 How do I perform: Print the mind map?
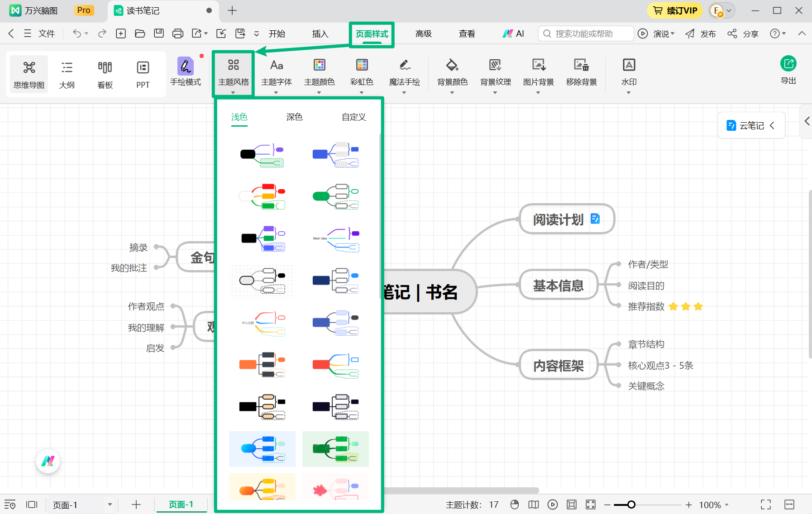click(x=178, y=33)
